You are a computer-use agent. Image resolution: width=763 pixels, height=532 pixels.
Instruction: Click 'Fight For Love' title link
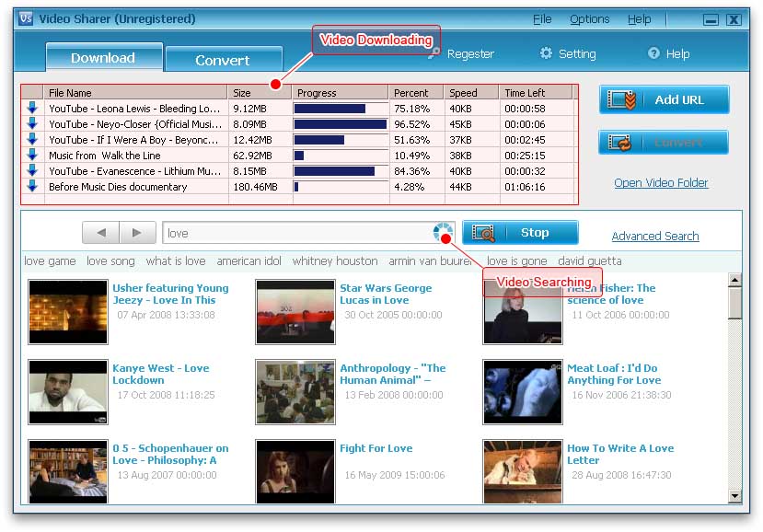point(376,448)
